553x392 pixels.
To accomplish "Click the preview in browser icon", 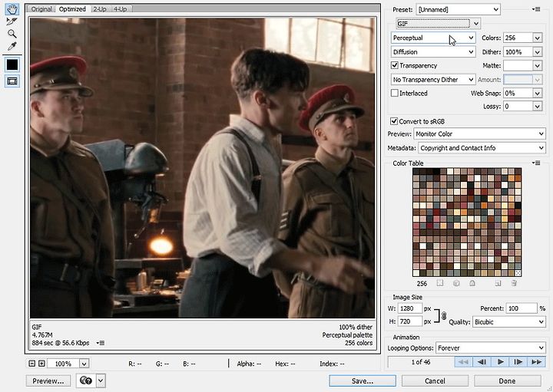I will tap(86, 380).
